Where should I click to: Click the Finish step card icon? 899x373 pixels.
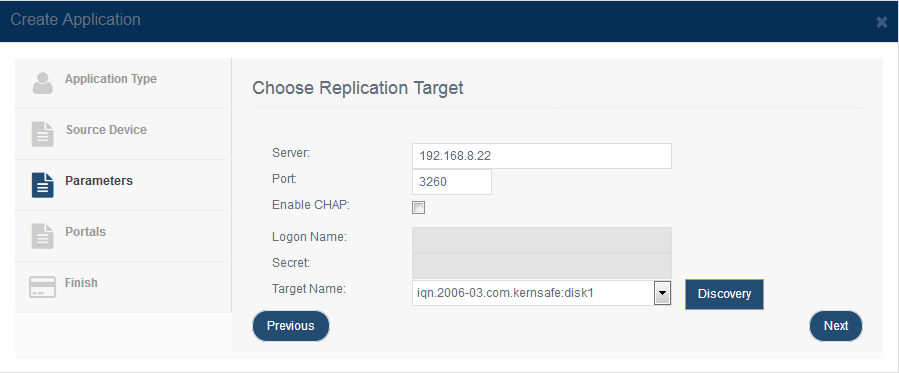[x=42, y=287]
